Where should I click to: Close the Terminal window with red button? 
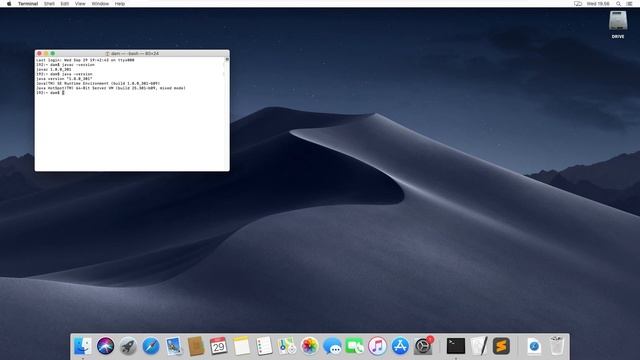39,53
